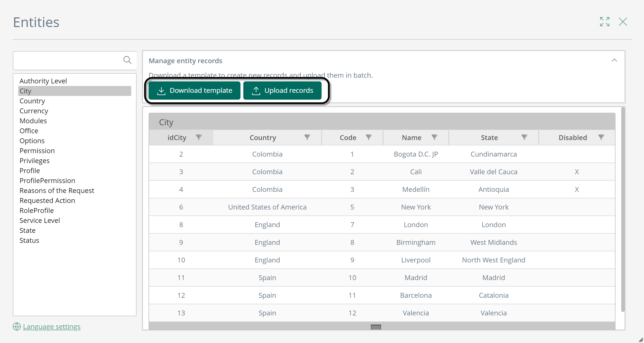Click the filter icon on Disabled column
The image size is (644, 343).
tap(601, 137)
